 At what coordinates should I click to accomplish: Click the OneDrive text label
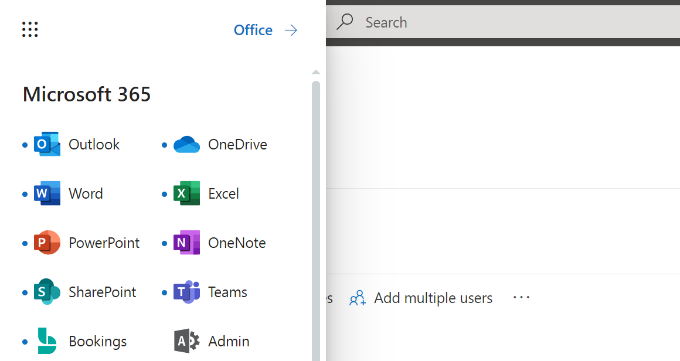(238, 144)
